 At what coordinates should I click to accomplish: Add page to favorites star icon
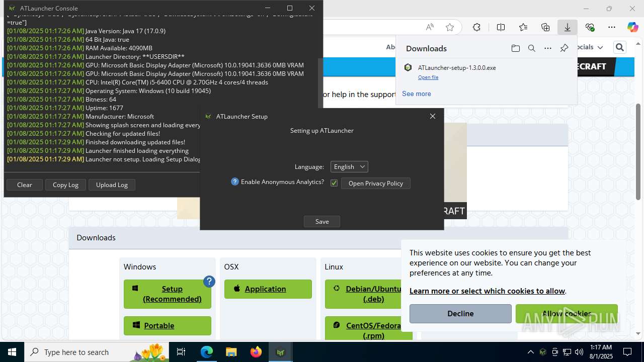pos(450,27)
